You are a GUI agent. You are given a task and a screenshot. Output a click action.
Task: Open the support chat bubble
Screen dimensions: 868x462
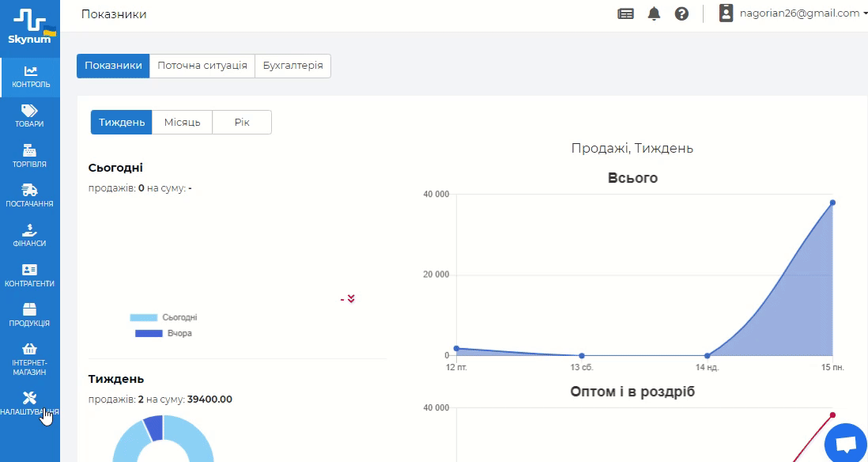tap(846, 445)
